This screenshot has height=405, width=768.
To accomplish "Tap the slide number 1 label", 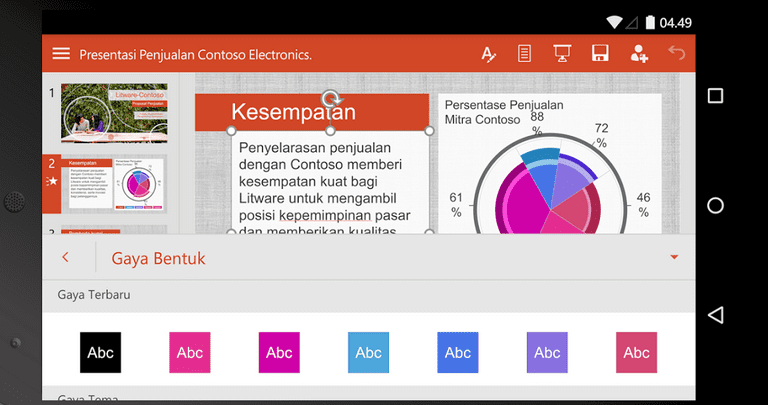I will (51, 93).
